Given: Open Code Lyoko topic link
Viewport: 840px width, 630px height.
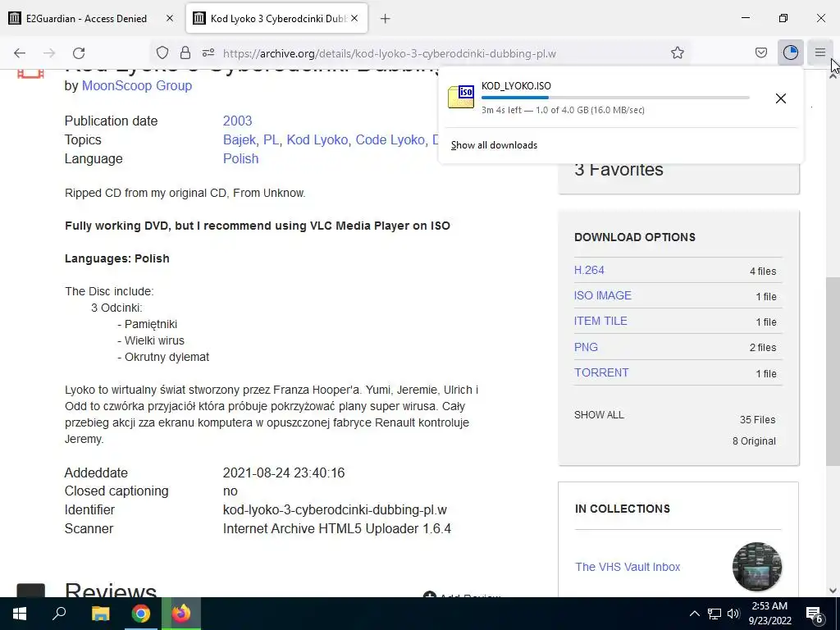Looking at the screenshot, I should pos(391,139).
